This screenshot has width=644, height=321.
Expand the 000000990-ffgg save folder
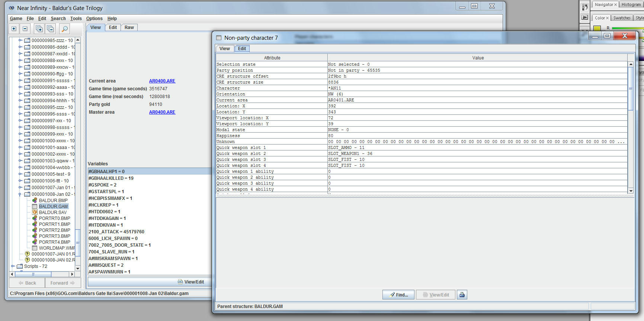click(x=20, y=74)
